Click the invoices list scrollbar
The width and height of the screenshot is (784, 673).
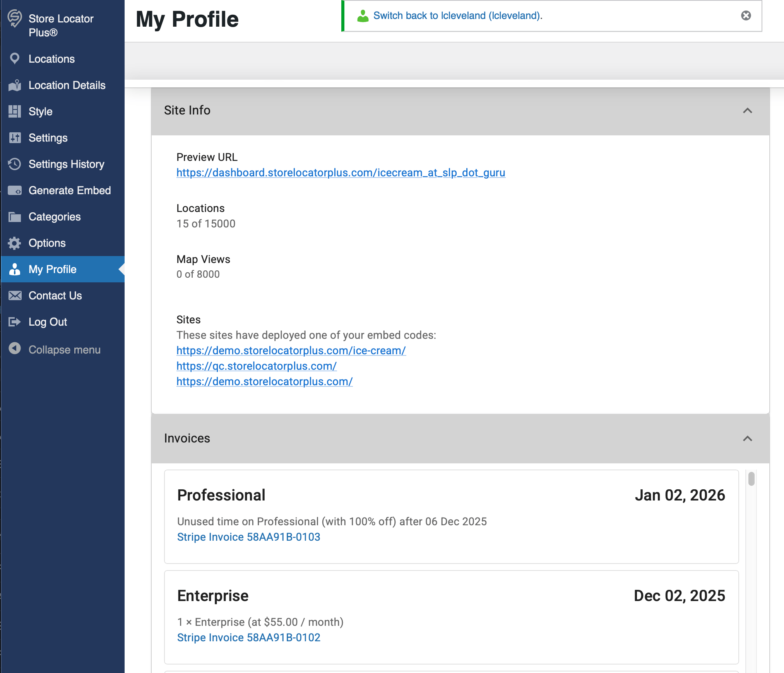point(751,479)
